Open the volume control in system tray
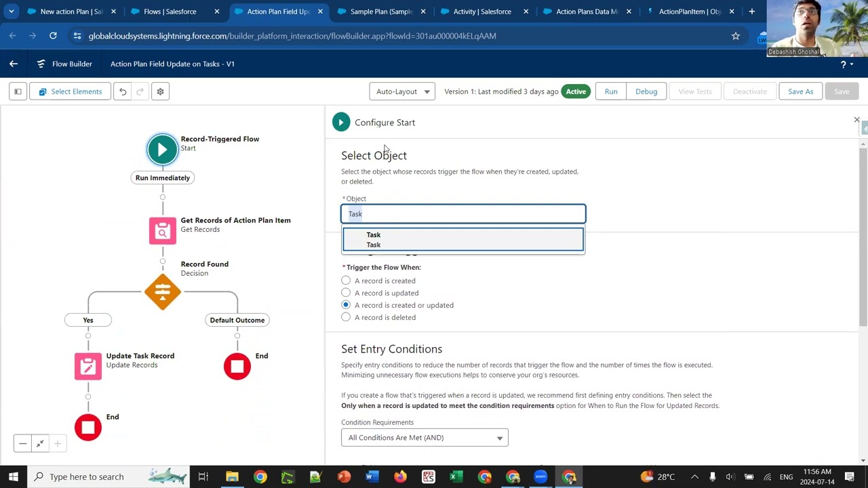This screenshot has height=488, width=868. 730,476
